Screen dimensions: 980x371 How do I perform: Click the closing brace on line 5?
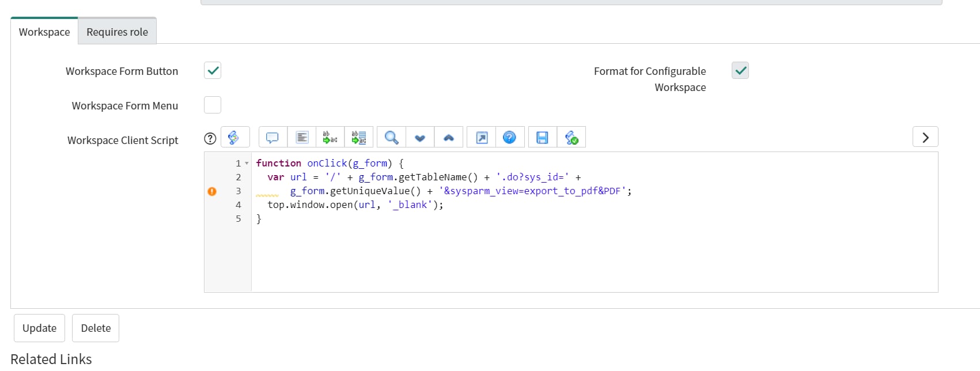(259, 219)
